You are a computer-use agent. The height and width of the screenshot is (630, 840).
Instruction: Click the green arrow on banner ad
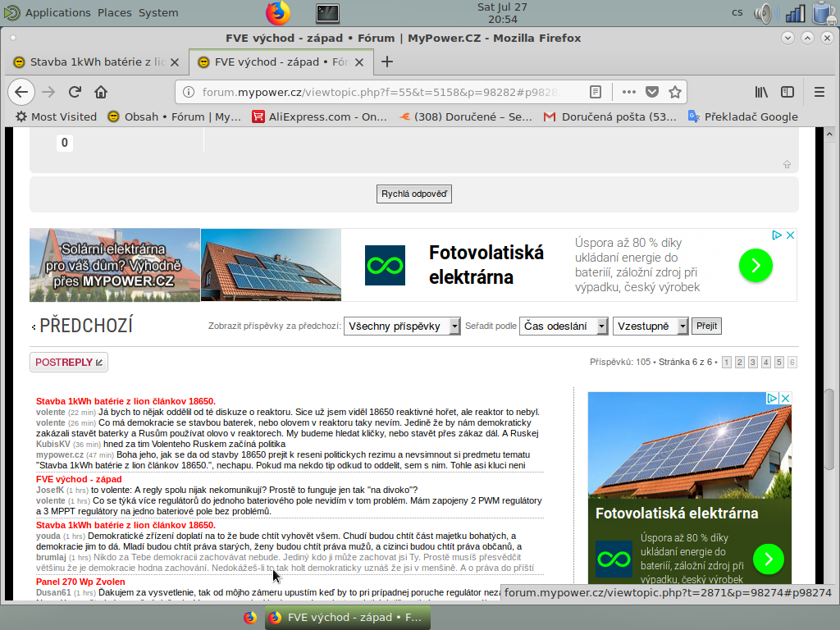click(756, 265)
